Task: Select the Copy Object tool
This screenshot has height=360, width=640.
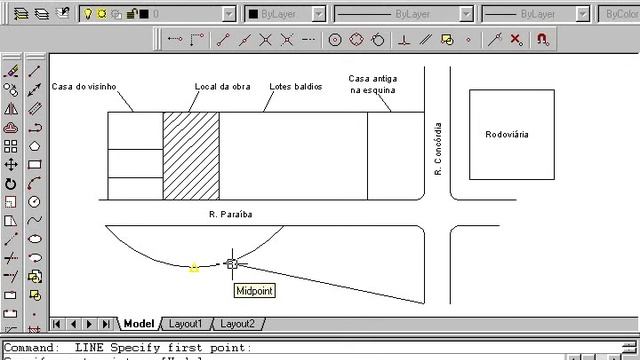Action: point(11,90)
